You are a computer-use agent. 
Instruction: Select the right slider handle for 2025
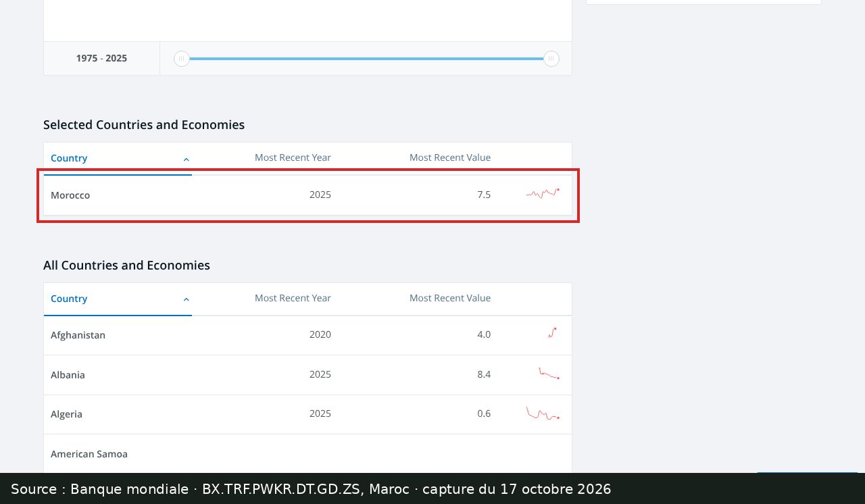[x=551, y=59]
